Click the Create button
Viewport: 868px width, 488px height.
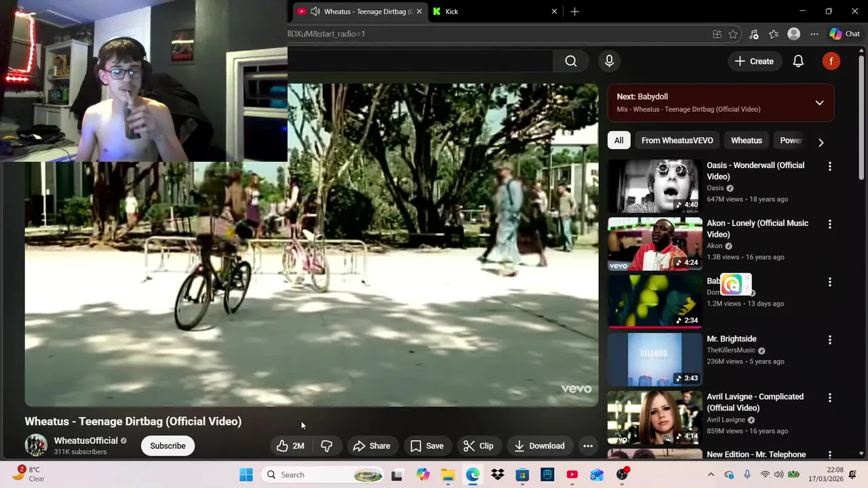click(x=754, y=61)
